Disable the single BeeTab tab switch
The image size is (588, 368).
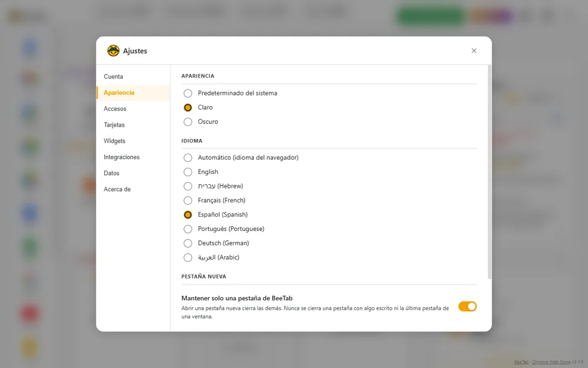pyautogui.click(x=467, y=306)
